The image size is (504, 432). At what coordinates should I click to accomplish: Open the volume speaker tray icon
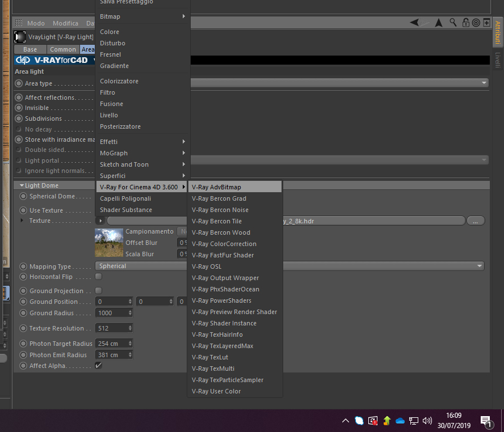point(427,421)
